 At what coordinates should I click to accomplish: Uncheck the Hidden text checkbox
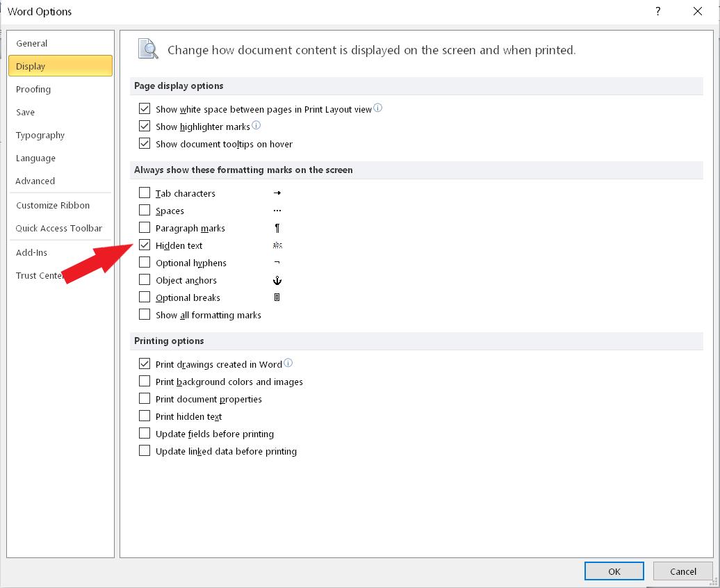click(x=144, y=245)
